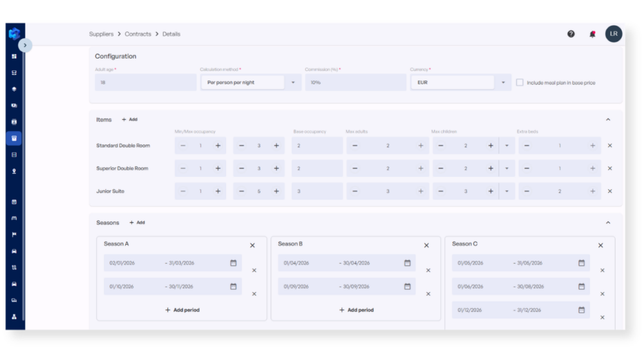Decrease Superior Double Room max occupancy
644x354 pixels.
coord(241,169)
